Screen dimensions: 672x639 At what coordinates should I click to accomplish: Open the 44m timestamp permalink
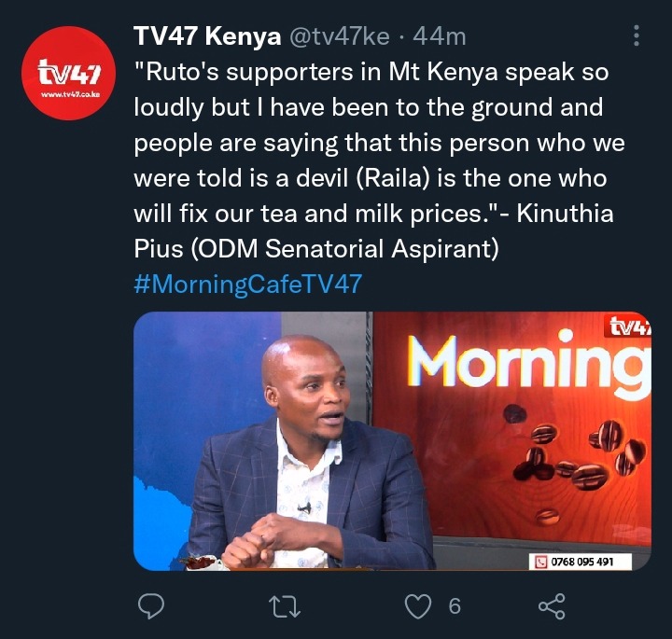[x=440, y=36]
